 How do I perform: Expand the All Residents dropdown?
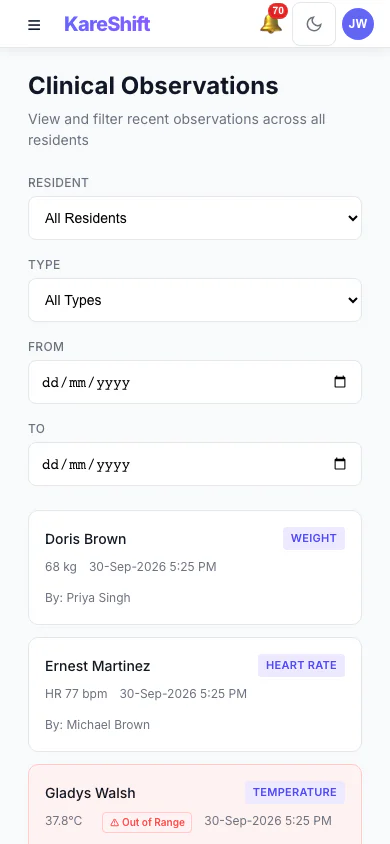click(x=195, y=218)
